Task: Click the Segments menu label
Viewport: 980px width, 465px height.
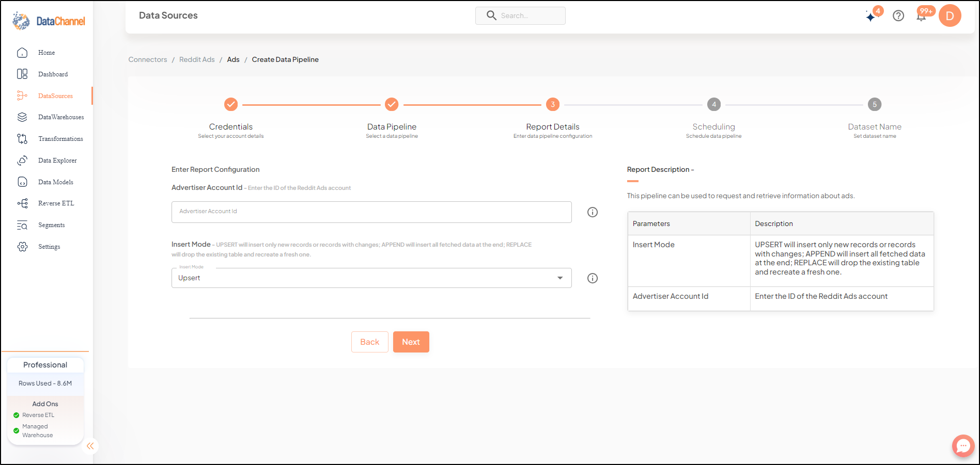Action: pos(52,225)
